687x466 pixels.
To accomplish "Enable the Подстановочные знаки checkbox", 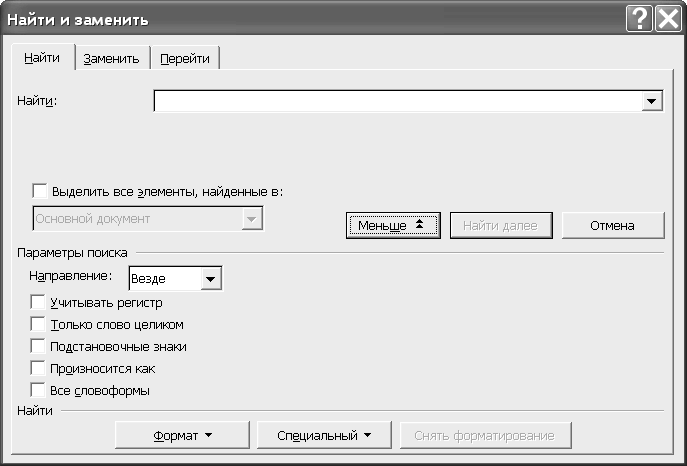I will (x=38, y=346).
